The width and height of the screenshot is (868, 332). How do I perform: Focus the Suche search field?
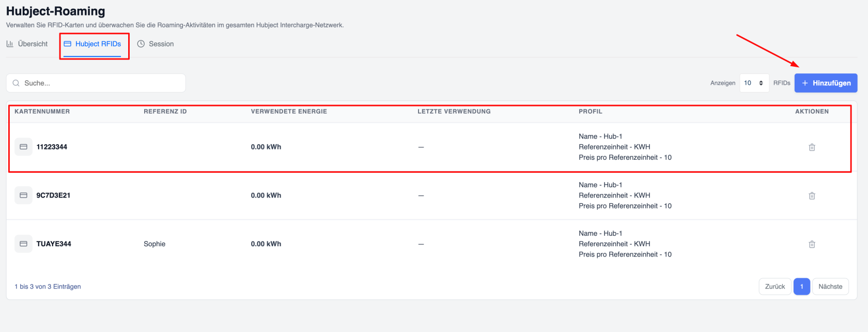click(96, 83)
